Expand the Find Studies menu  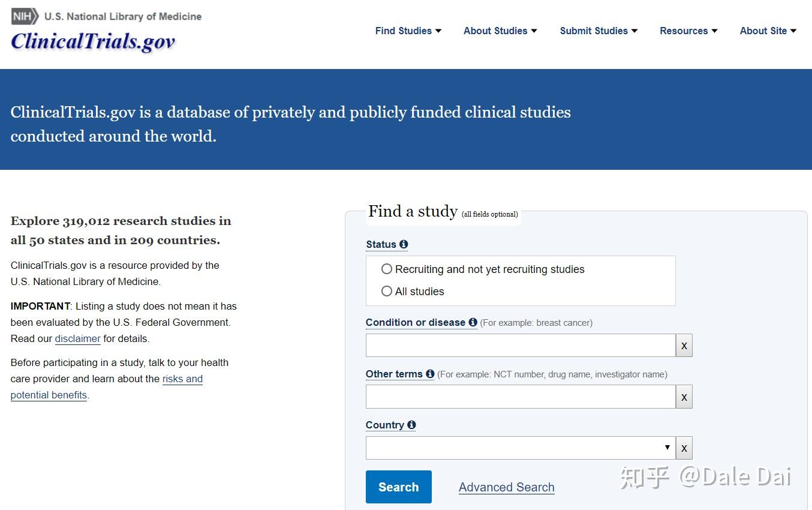(408, 31)
